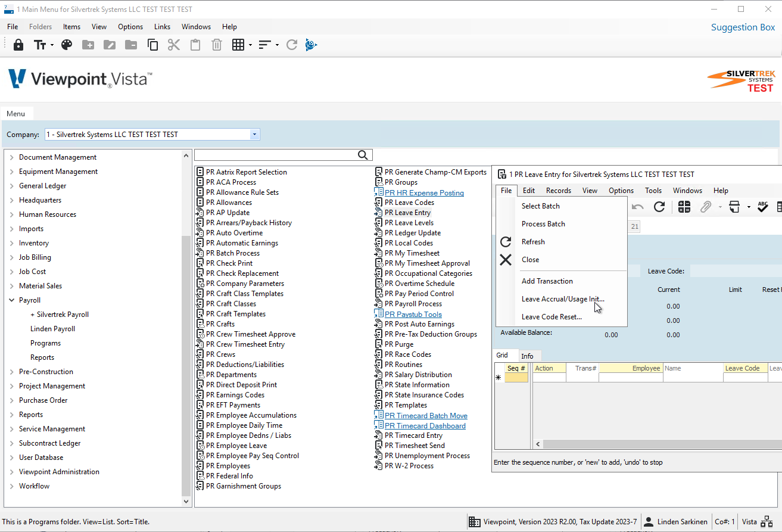
Task: Click the blue Viewpoint globe icon
Action: pyautogui.click(x=311, y=45)
